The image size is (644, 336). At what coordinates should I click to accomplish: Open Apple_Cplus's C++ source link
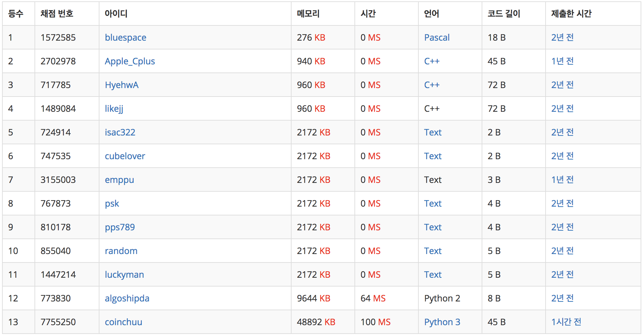(x=432, y=61)
